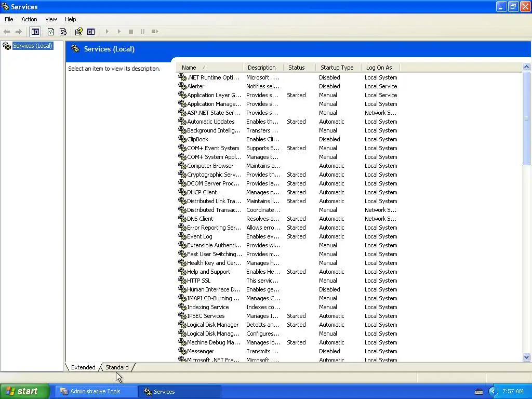Click the Resume Service second play icon

pyautogui.click(x=119, y=32)
